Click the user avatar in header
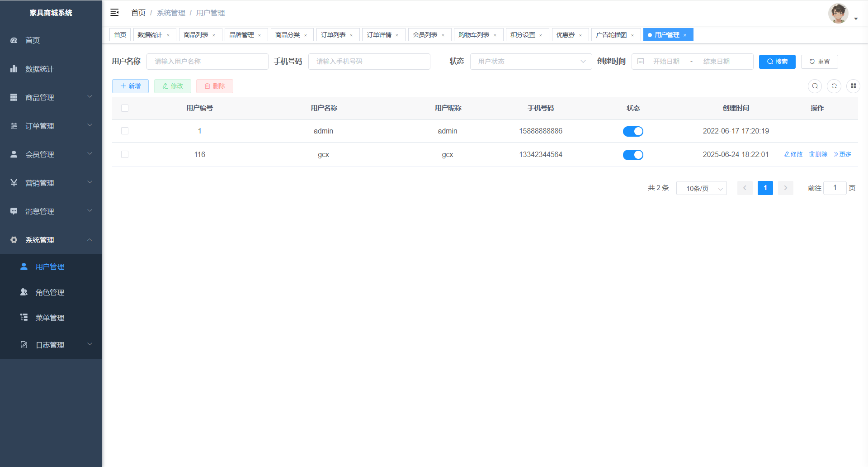 838,14
